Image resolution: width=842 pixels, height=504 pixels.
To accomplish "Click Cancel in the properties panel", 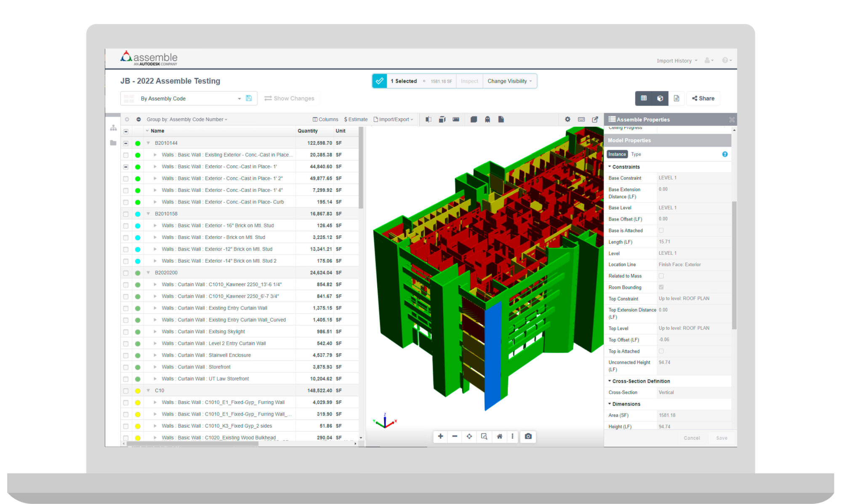I will 692,438.
